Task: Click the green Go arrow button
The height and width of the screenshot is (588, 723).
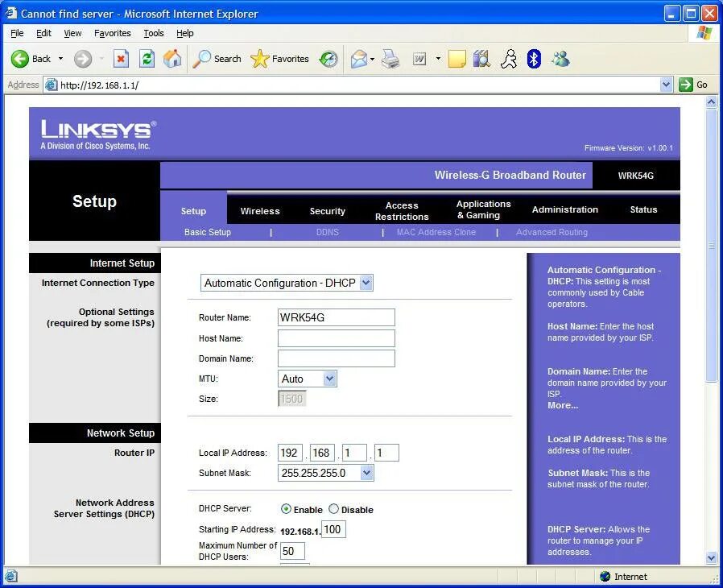Action: (x=686, y=85)
